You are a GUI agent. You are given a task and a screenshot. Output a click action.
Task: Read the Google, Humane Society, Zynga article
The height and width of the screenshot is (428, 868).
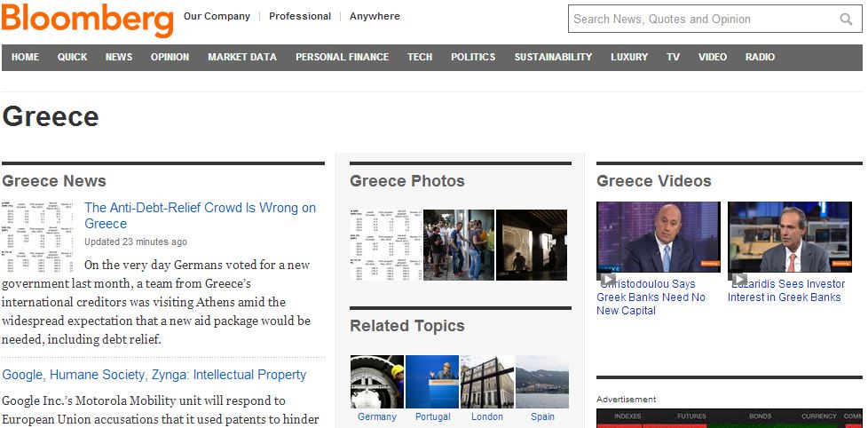[x=154, y=375]
